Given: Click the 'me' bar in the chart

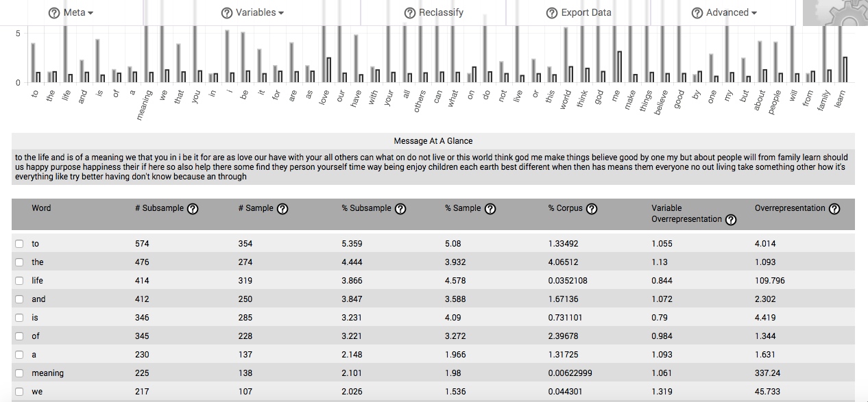Looking at the screenshot, I should 619,66.
